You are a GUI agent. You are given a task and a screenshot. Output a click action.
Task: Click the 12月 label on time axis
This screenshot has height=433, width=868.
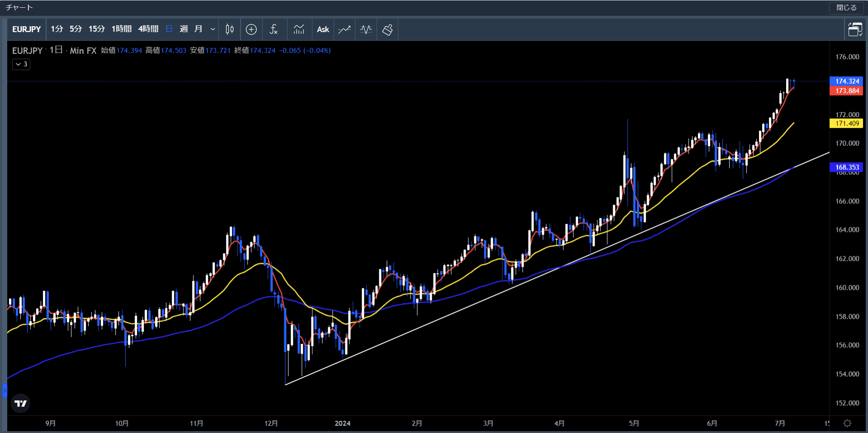point(271,424)
